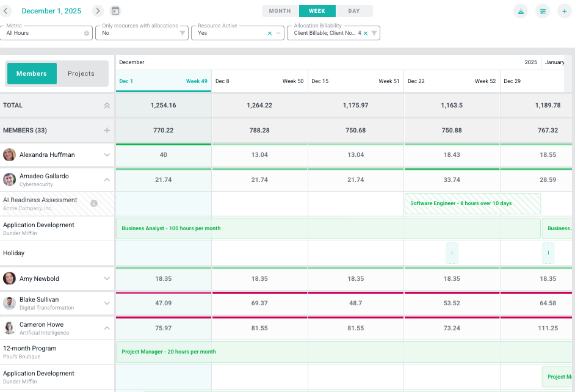Advance to next week with right arrow
Screen dimensions: 575x392
pyautogui.click(x=98, y=11)
